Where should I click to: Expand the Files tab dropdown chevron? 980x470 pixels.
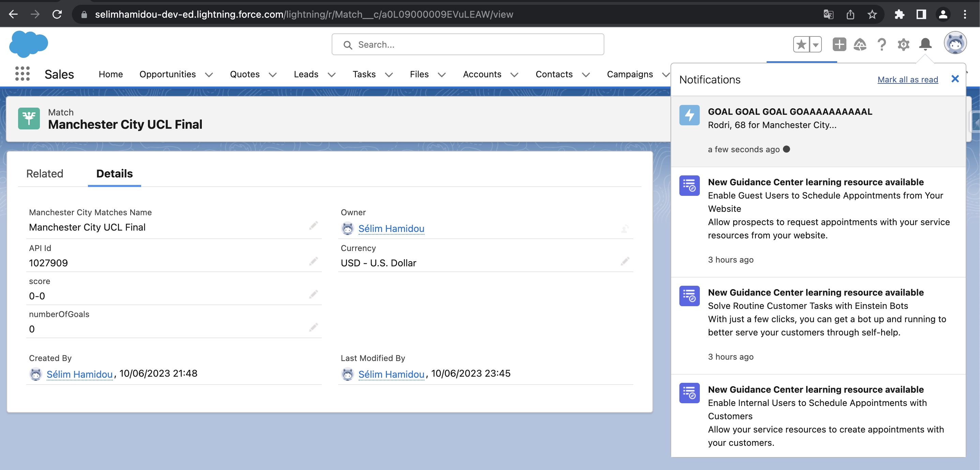coord(441,75)
